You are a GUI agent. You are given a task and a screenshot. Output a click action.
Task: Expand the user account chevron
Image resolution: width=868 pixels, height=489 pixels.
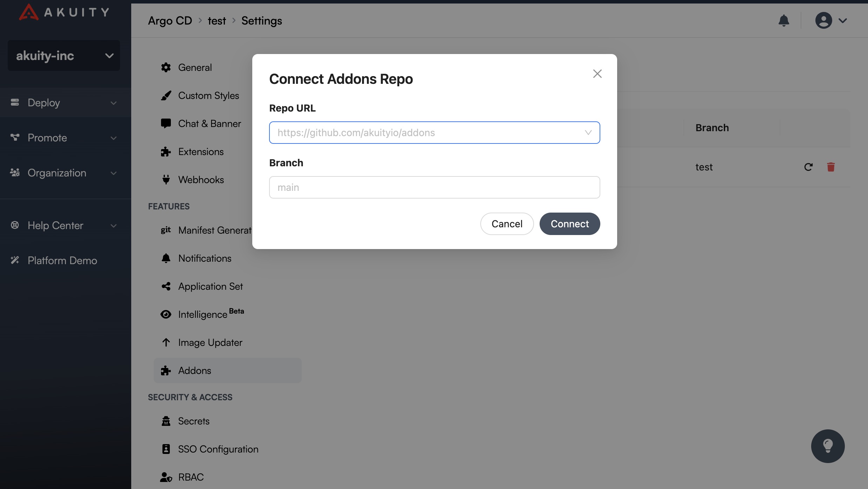[x=843, y=21]
